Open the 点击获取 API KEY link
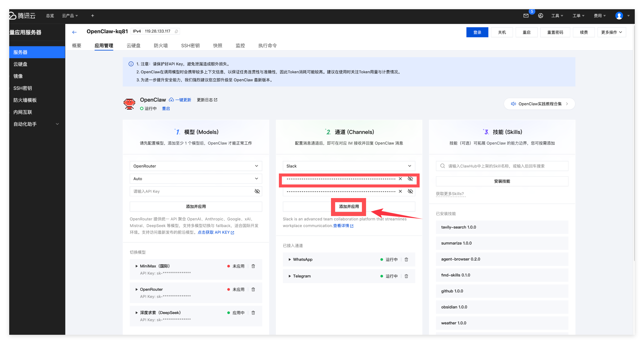 pos(215,232)
